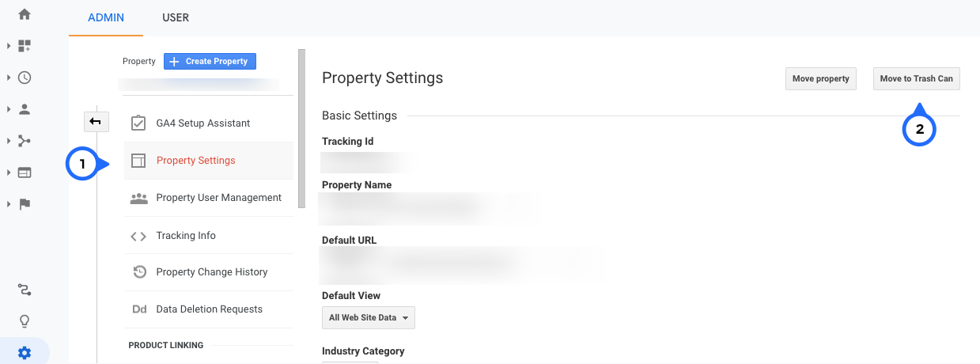Click the Discover lightbulb icon

coord(24,321)
